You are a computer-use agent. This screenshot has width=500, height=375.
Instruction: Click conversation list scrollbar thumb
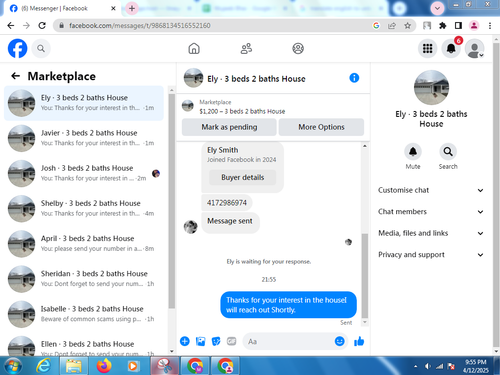(172, 201)
